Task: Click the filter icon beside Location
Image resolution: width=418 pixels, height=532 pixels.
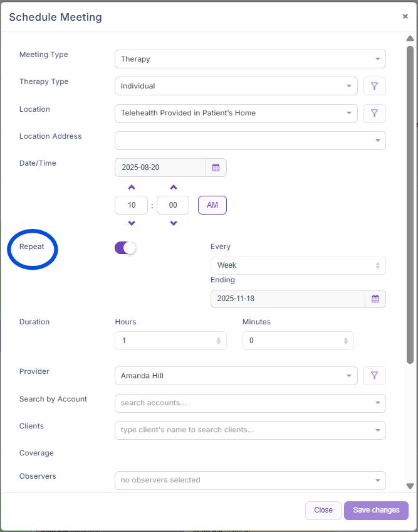Action: pos(374,113)
